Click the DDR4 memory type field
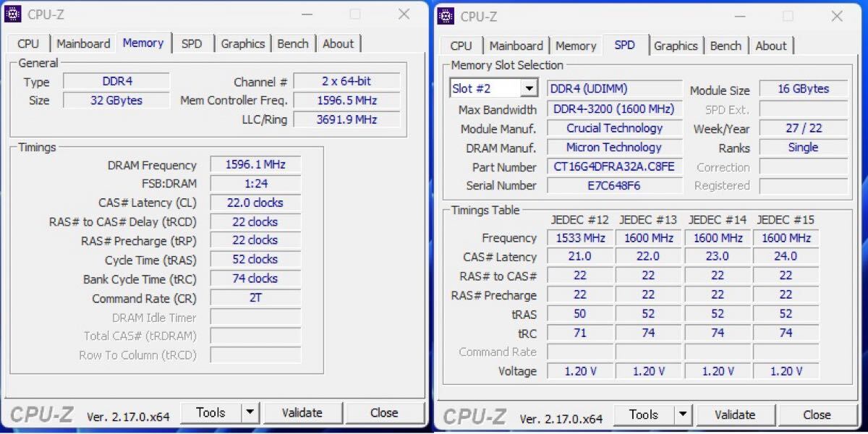868x434 pixels. click(x=116, y=82)
